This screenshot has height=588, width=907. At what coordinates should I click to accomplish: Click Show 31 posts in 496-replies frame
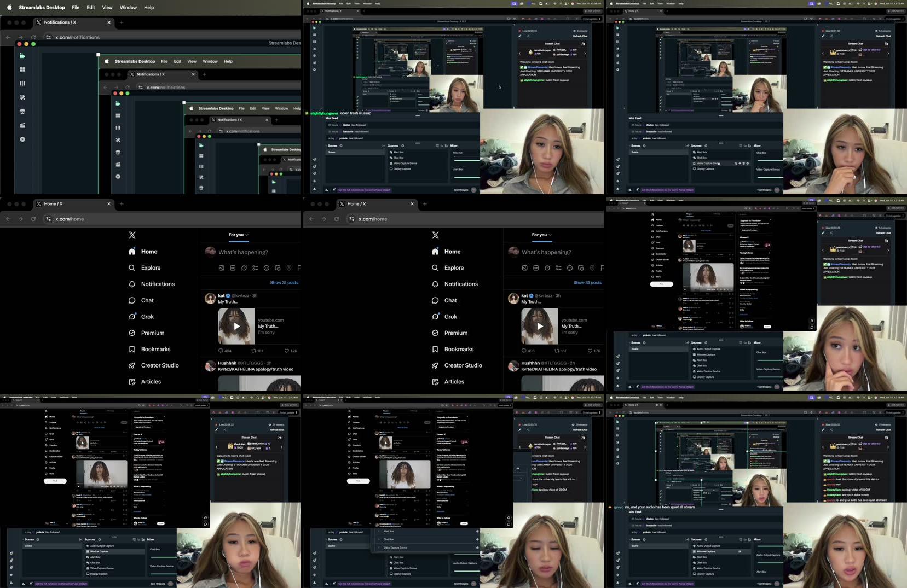(587, 283)
